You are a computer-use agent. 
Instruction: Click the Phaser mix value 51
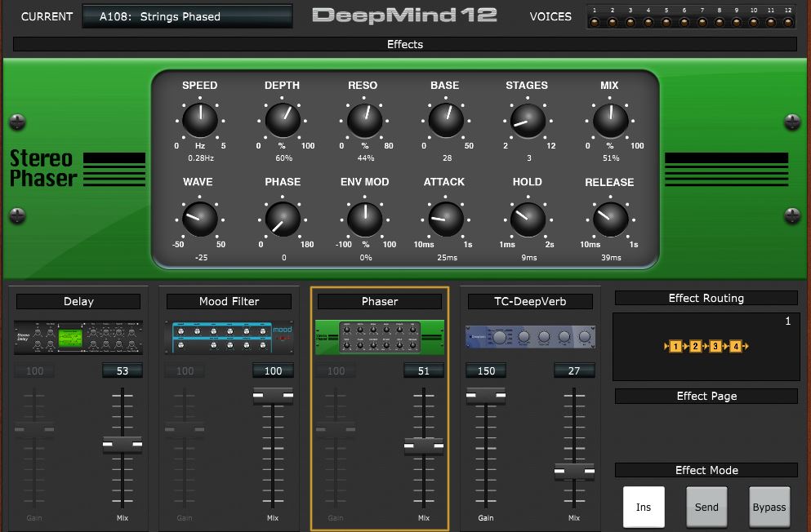point(424,371)
